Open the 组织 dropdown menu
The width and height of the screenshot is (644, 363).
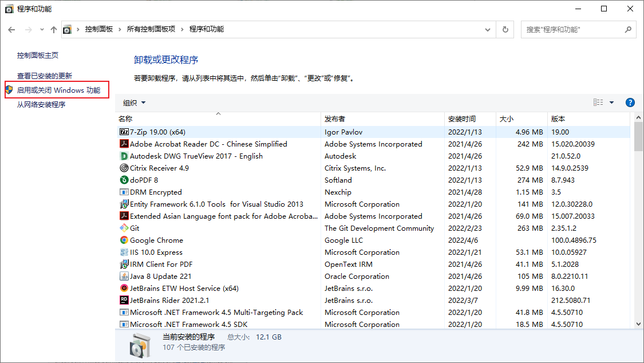[x=135, y=102]
